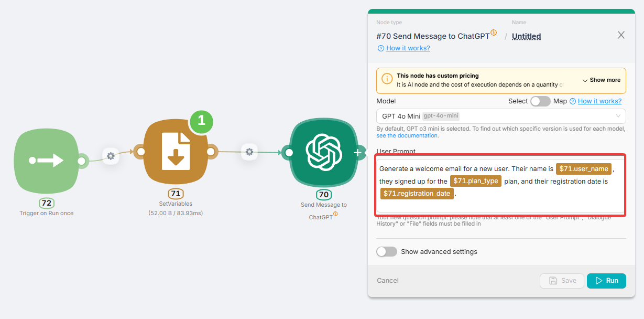Edit the Untitled node name

click(x=526, y=36)
